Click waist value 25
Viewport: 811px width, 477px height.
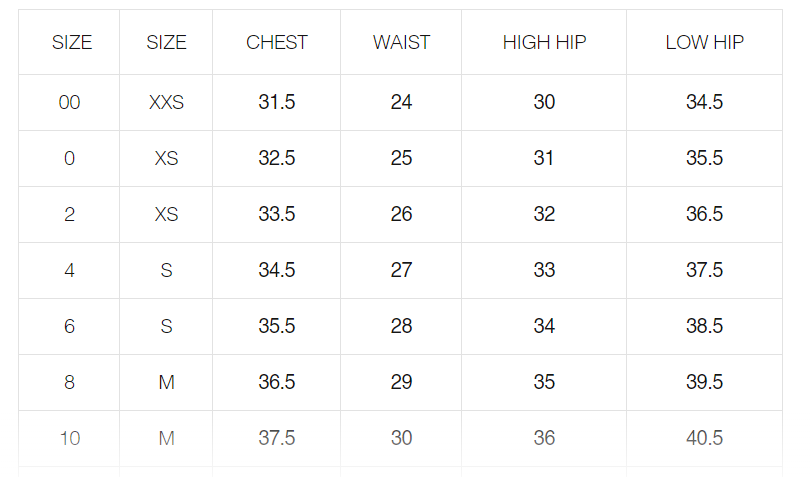[x=401, y=158]
